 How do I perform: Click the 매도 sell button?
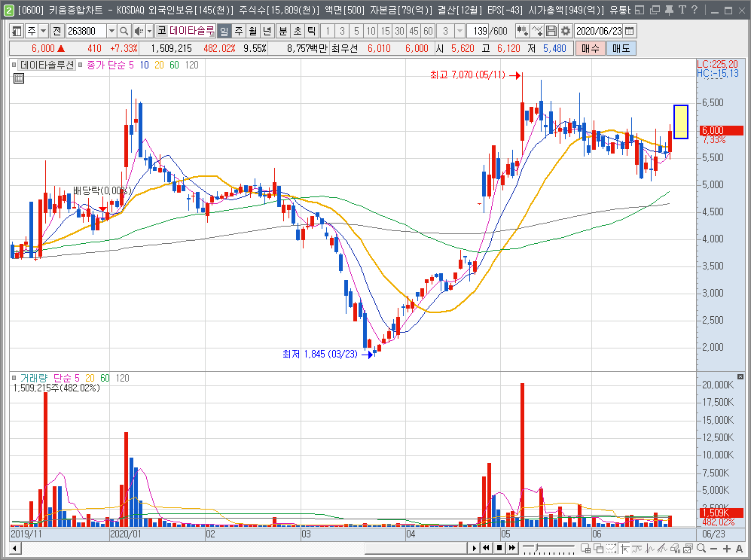coord(621,48)
